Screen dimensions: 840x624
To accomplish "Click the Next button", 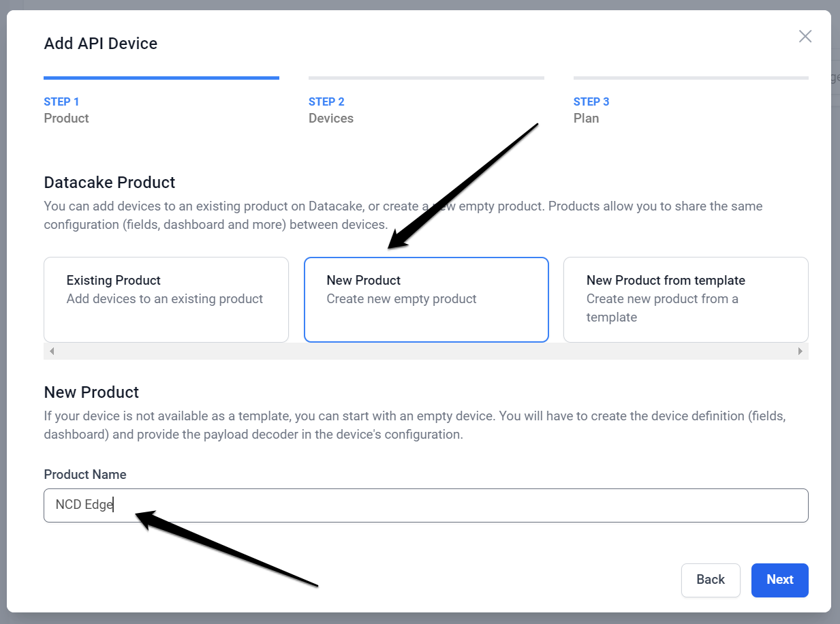I will [x=779, y=580].
